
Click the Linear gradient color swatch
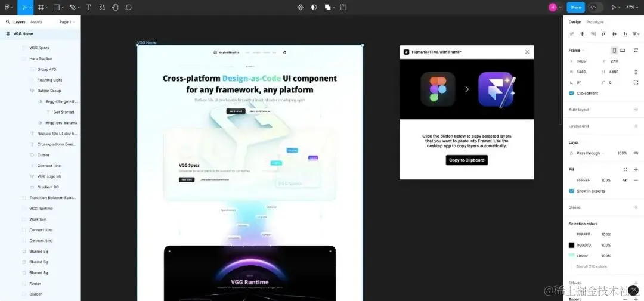tap(571, 256)
